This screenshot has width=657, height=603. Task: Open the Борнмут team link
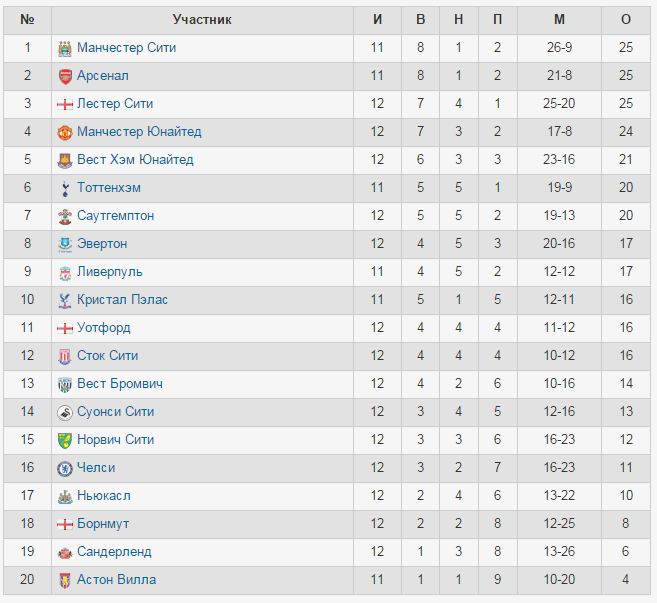pos(103,523)
